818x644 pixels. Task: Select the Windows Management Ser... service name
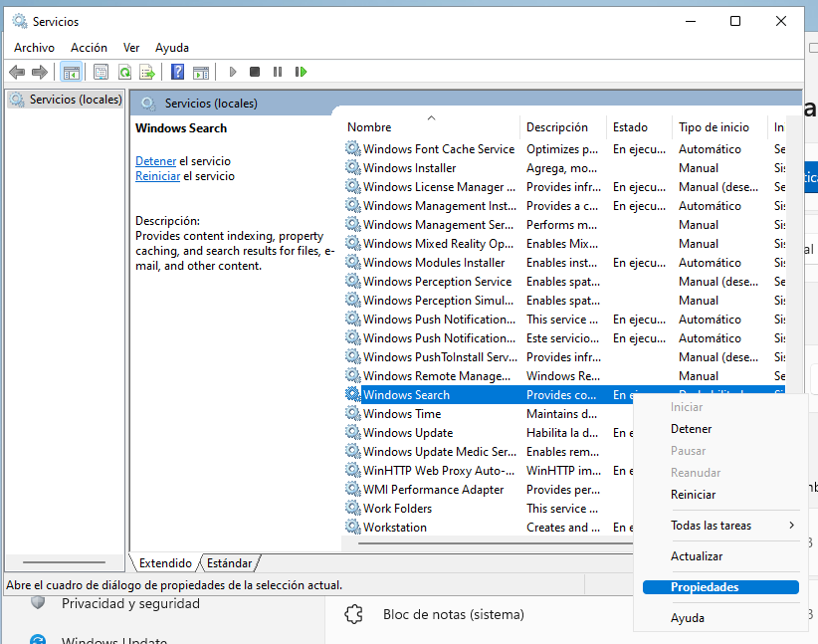click(438, 224)
